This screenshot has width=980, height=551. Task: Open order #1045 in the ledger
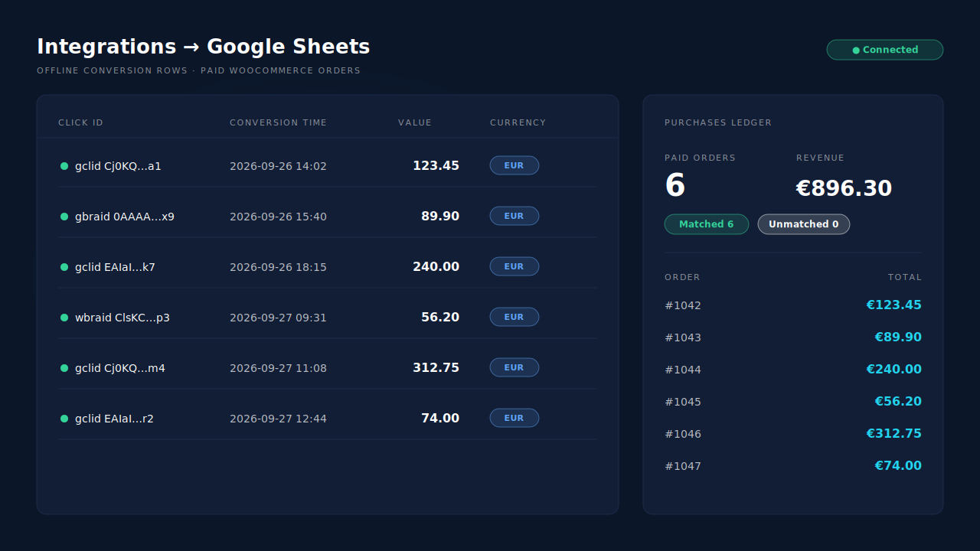[x=683, y=402]
